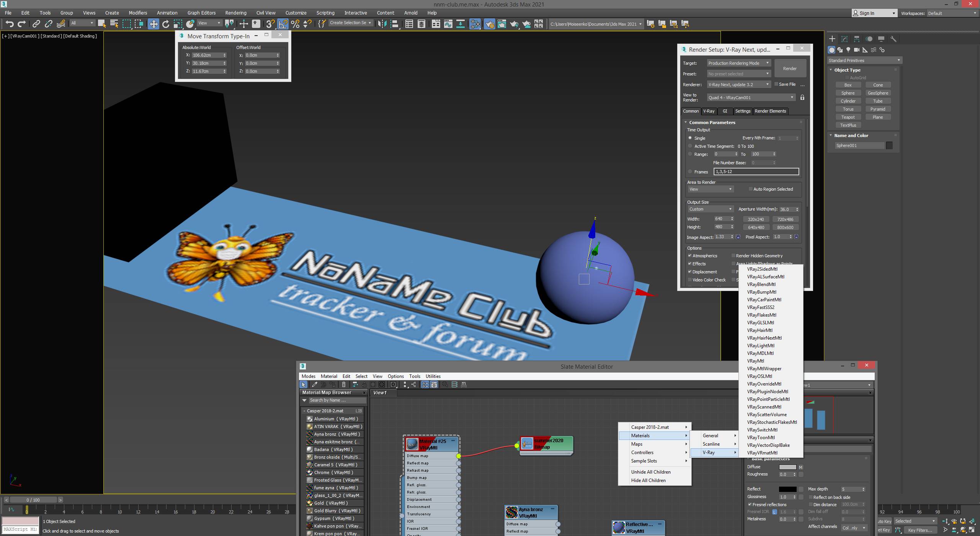Viewport: 980px width, 536px height.
Task: Open the Reflect black color swatch
Action: (787, 489)
